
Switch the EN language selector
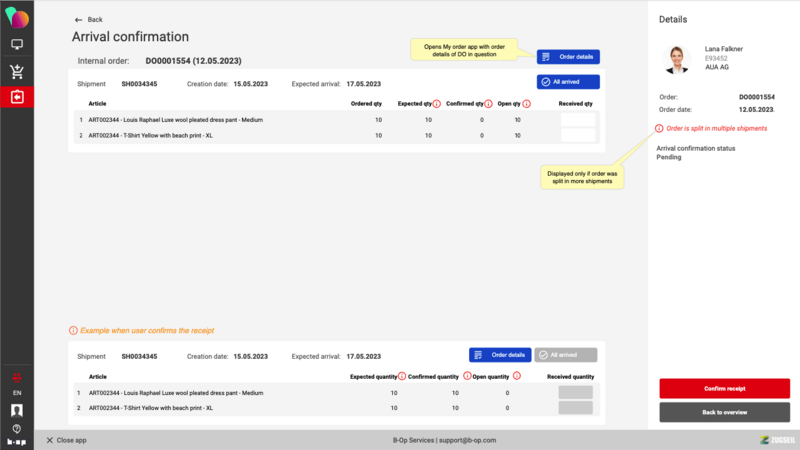[17, 394]
